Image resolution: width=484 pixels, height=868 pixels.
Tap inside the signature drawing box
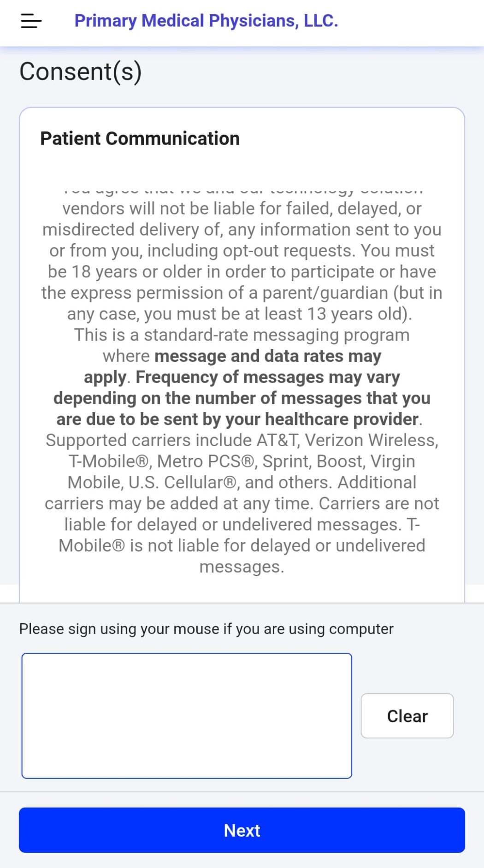coord(187,715)
